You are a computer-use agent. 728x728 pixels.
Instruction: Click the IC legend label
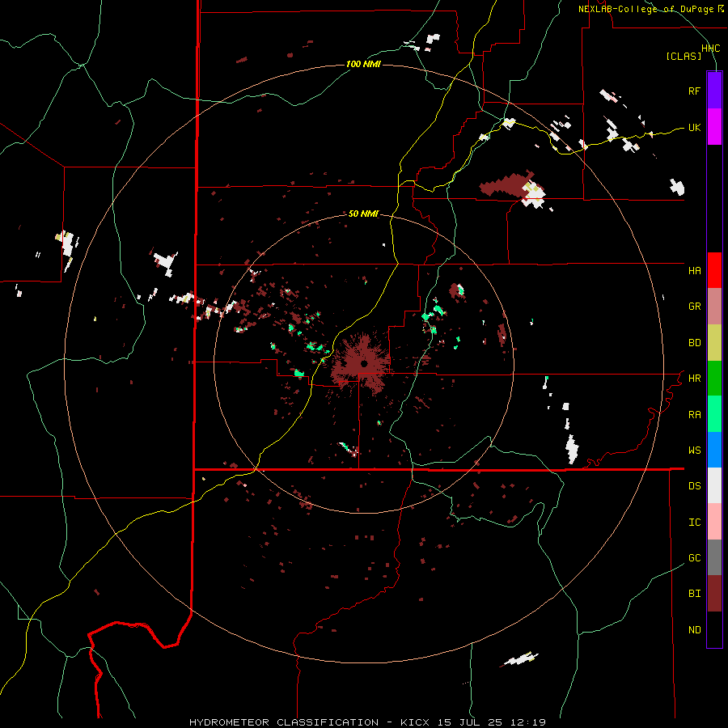coord(694,523)
